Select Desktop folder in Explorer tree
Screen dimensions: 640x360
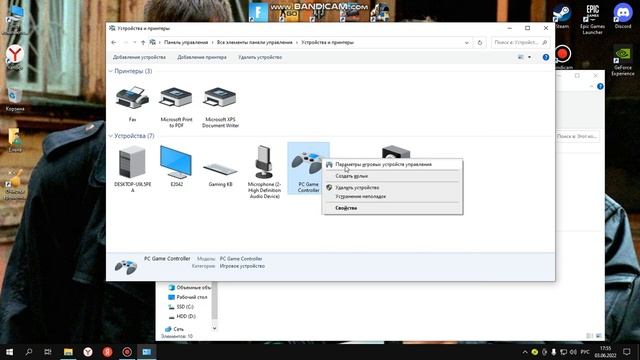point(188,297)
